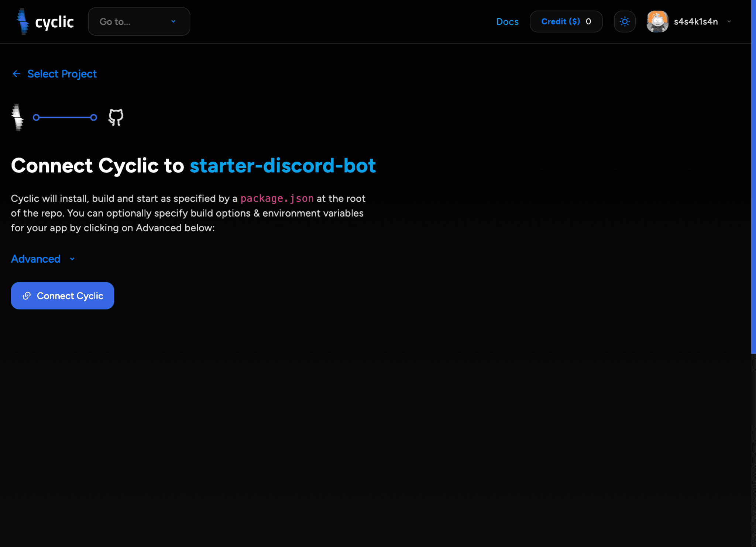Select the GitHub icon in the progress stepper
Screen dimensions: 756x547
pos(115,117)
